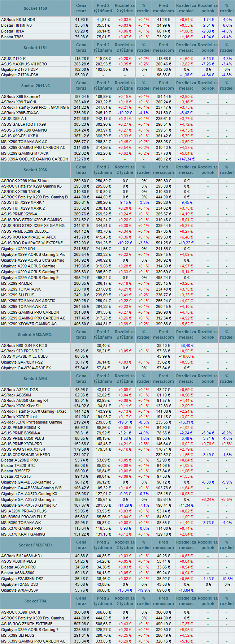Viewport: 235px width, 644px height.
Task: Select Gigabyte X299 UD4 product name
Action: coord(18,249)
